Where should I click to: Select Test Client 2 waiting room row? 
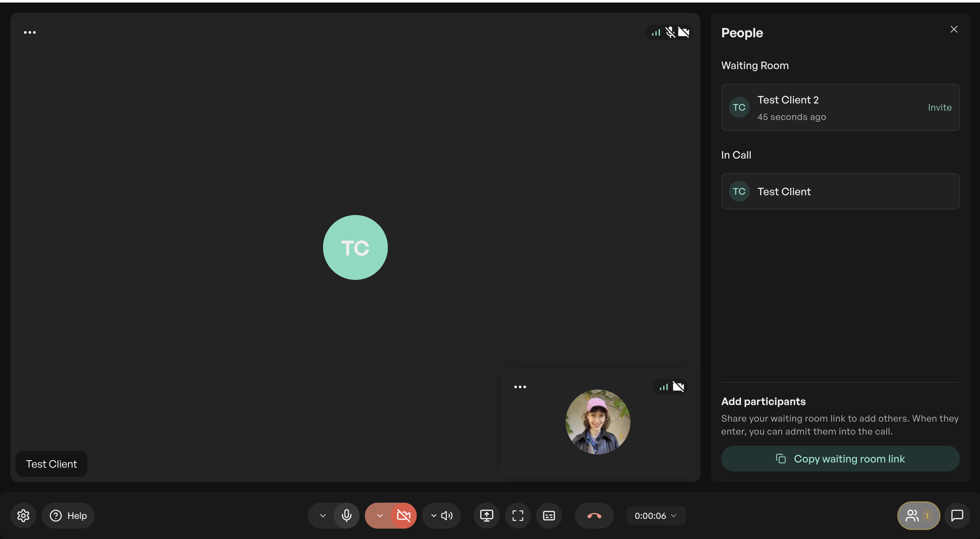(840, 108)
